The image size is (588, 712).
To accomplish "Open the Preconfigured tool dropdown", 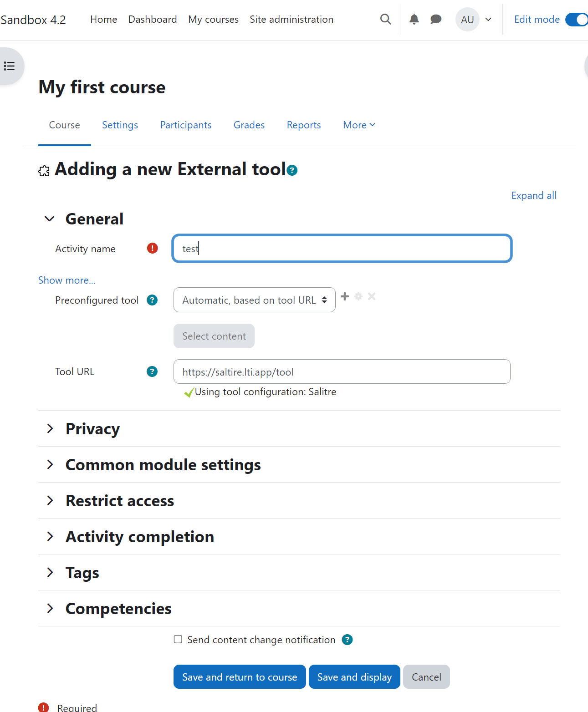I will coord(255,300).
